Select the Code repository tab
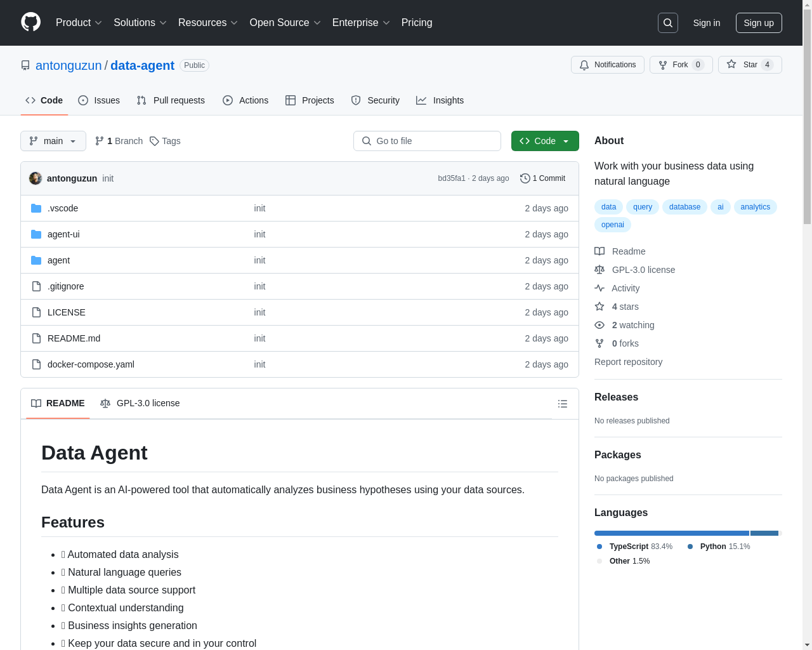Image resolution: width=812 pixels, height=650 pixels. click(x=44, y=100)
